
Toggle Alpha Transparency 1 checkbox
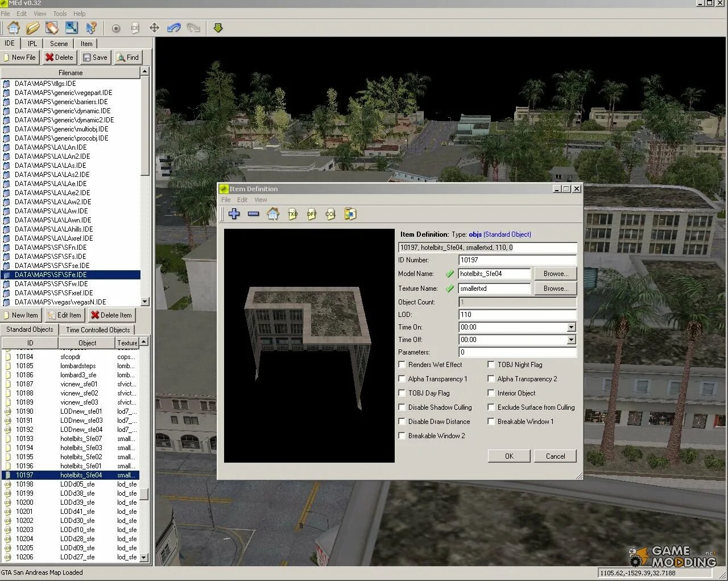[x=402, y=379]
